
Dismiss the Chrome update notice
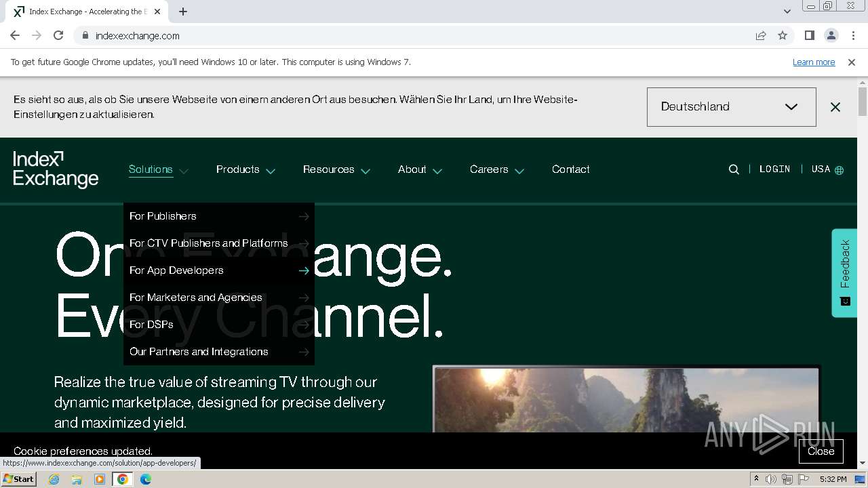click(852, 62)
